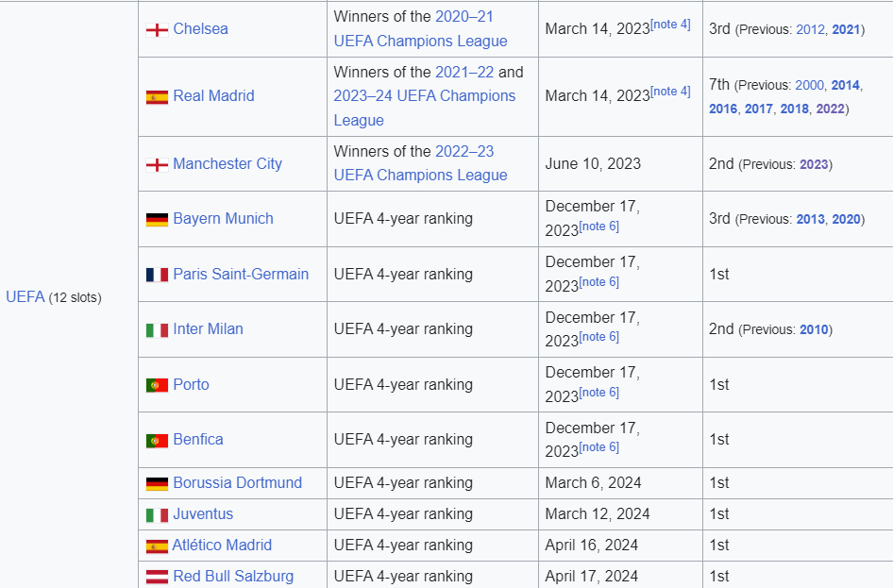
Task: Click the England flag beside Chelsea
Action: pos(158,29)
